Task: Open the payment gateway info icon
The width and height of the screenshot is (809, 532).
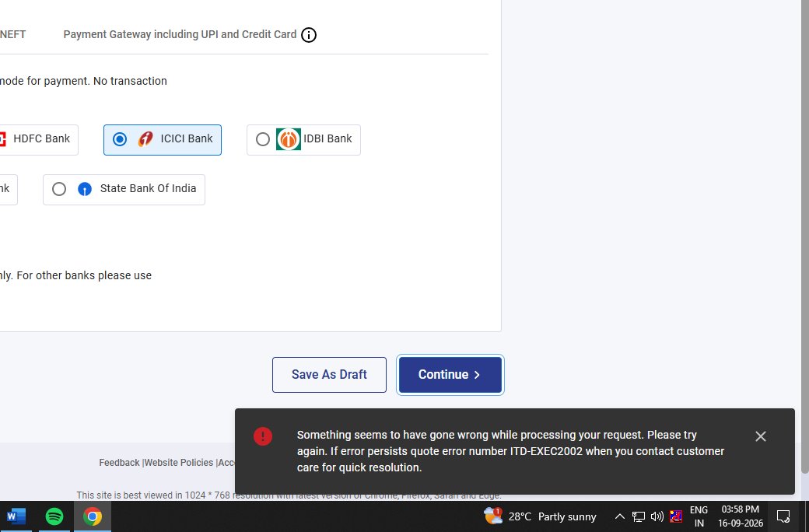Action: (x=309, y=34)
